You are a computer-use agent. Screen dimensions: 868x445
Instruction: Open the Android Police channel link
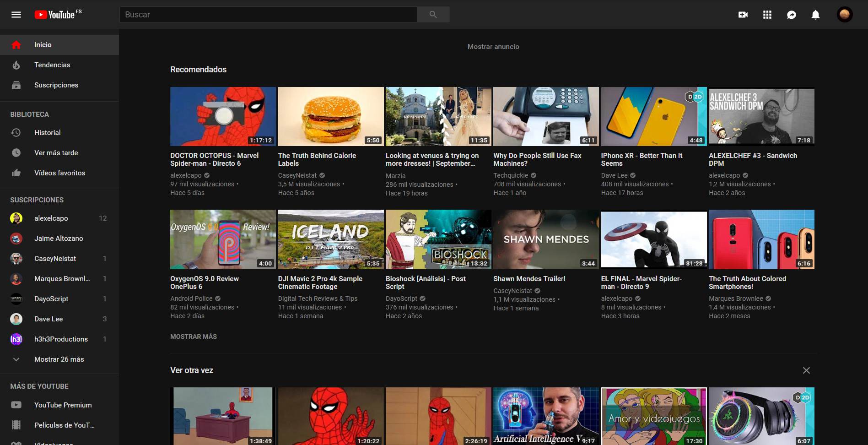click(x=191, y=298)
